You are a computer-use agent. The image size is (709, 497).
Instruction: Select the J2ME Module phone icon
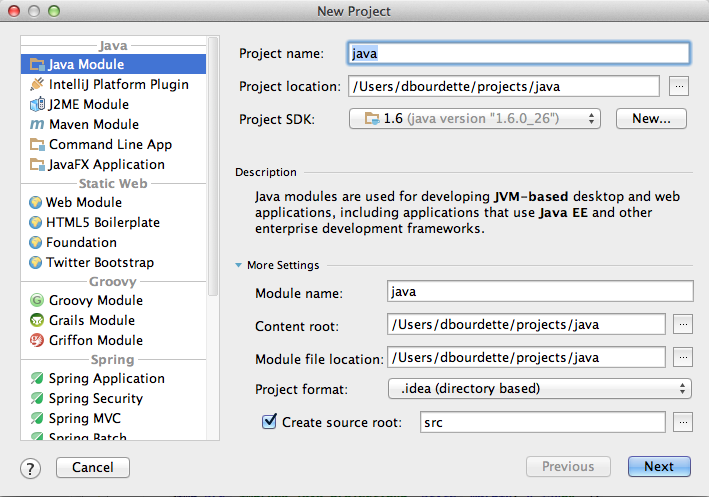click(x=37, y=104)
